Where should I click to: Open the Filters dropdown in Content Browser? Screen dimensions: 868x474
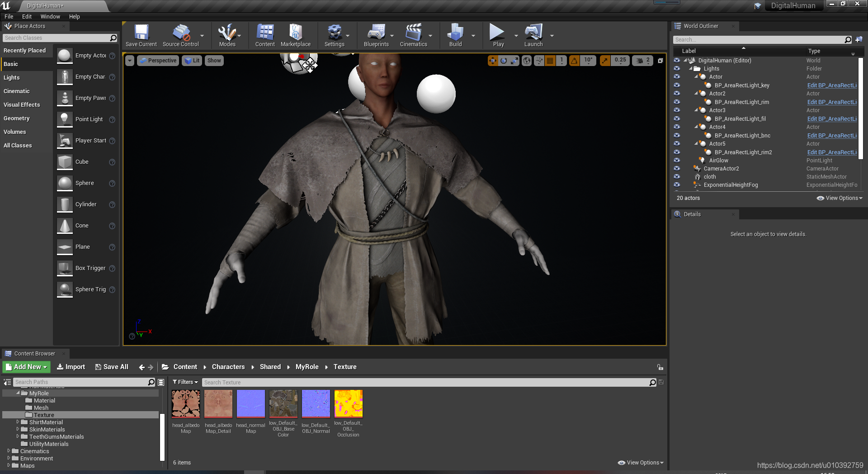tap(185, 382)
